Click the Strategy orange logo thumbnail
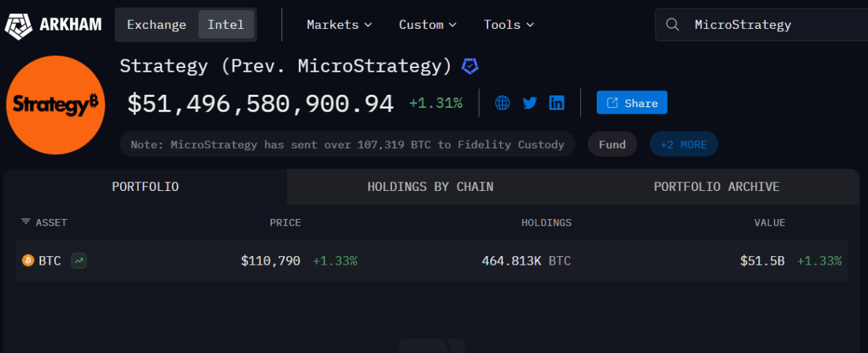Screen dimensions: 868x353 [56, 106]
